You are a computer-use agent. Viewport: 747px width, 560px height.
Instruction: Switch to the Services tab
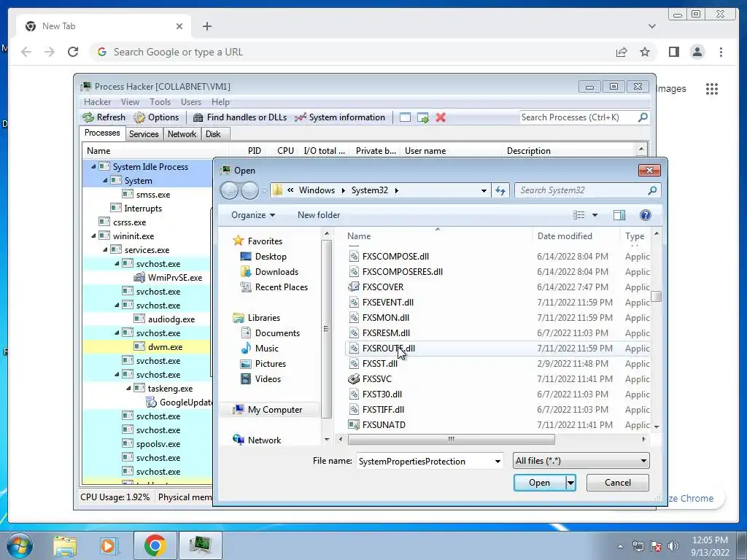click(144, 134)
